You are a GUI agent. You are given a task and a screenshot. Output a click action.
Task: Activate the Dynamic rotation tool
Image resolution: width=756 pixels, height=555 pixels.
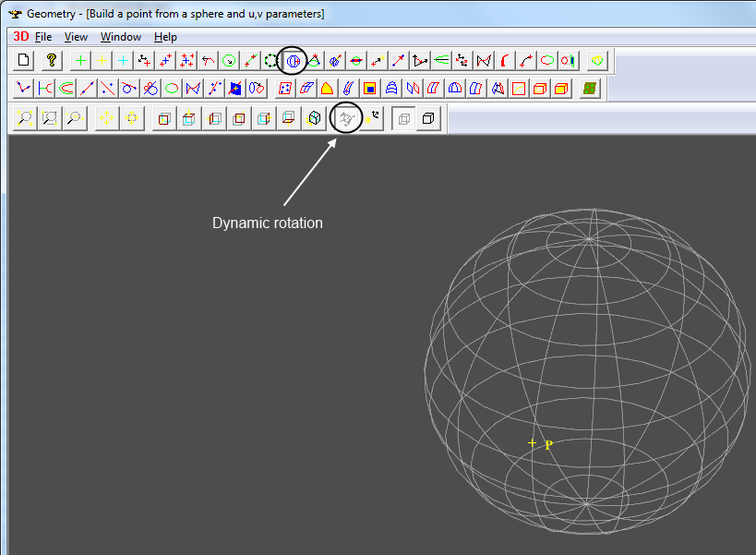click(x=346, y=118)
